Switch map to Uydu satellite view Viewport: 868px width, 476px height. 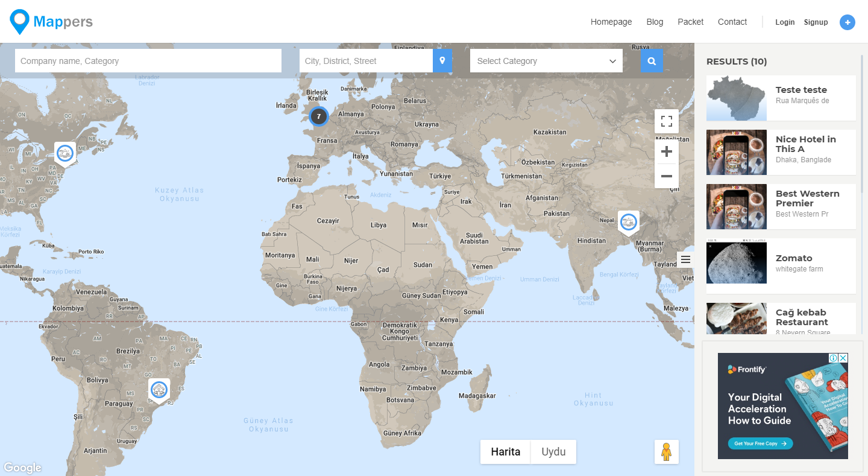coord(553,452)
